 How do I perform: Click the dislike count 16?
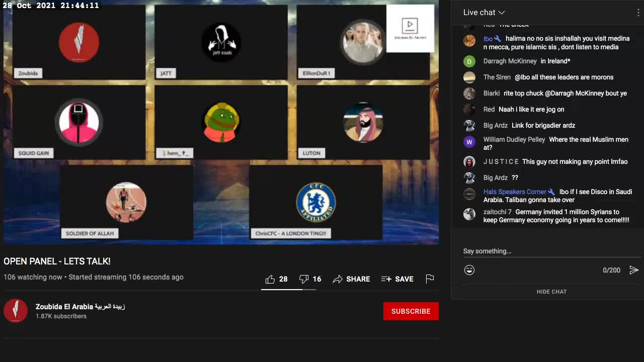point(317,279)
